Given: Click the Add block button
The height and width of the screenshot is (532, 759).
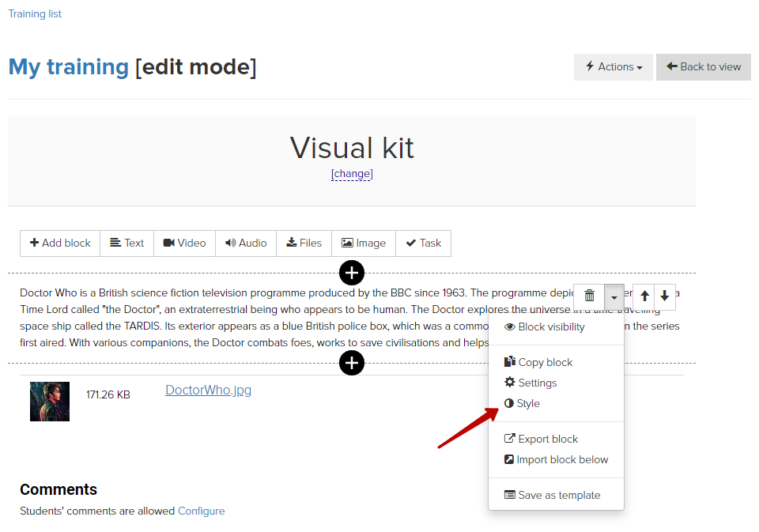Looking at the screenshot, I should click(60, 243).
